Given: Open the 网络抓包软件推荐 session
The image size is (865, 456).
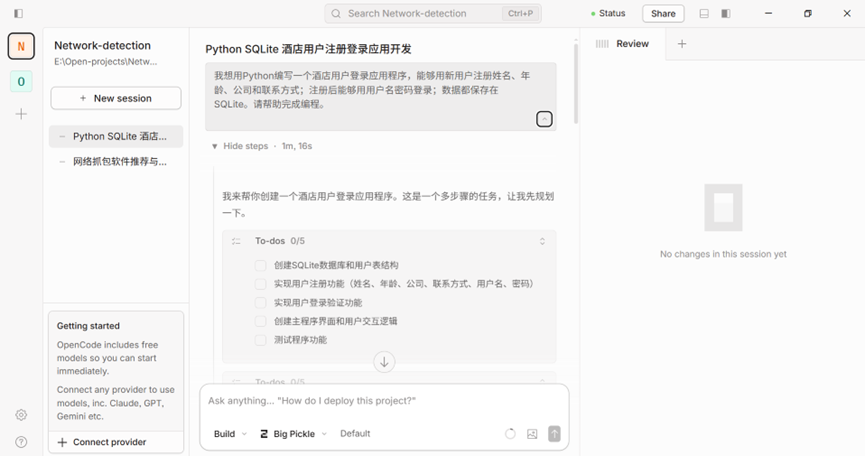Looking at the screenshot, I should [x=116, y=162].
